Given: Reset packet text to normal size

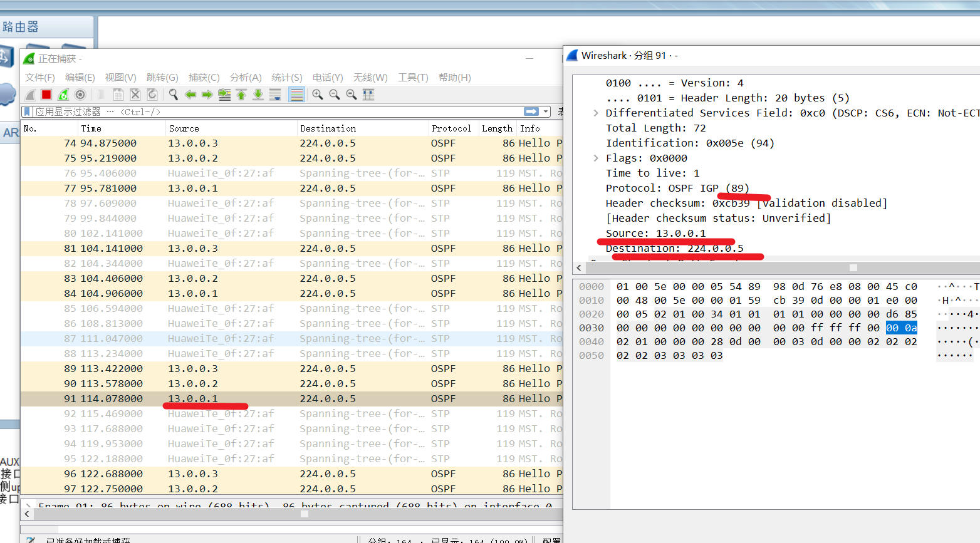Looking at the screenshot, I should point(352,95).
